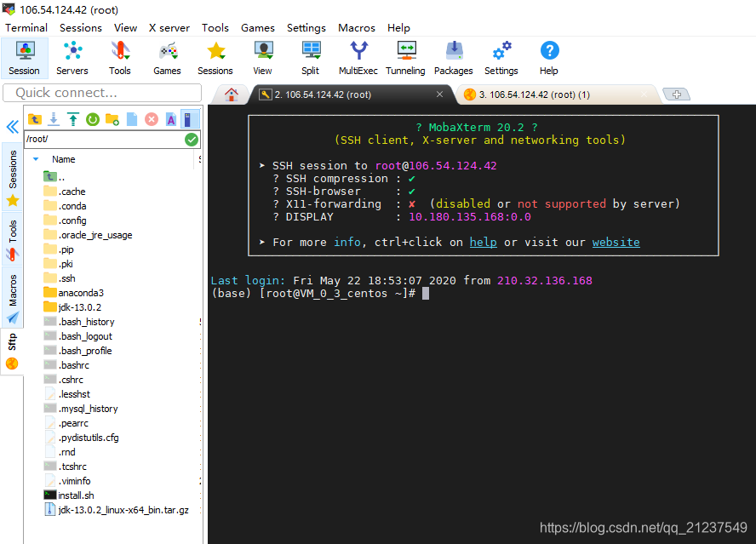
Task: Open the Servers toolbar icon
Action: click(72, 59)
